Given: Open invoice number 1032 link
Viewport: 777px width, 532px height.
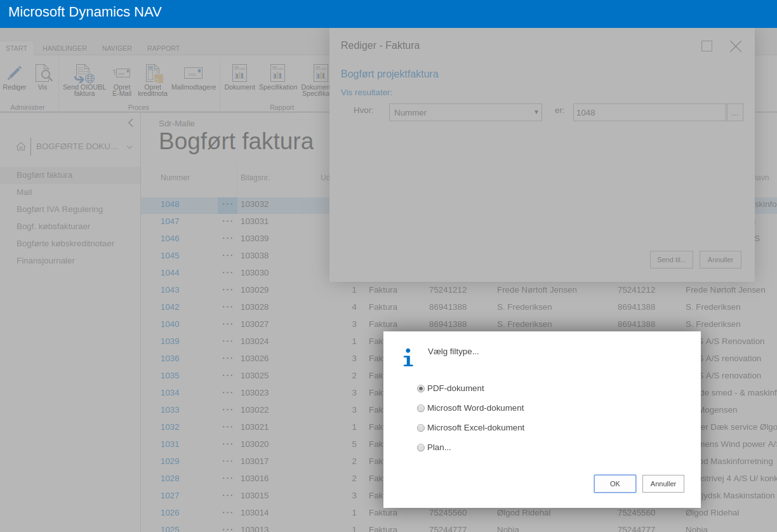Looking at the screenshot, I should 170,427.
